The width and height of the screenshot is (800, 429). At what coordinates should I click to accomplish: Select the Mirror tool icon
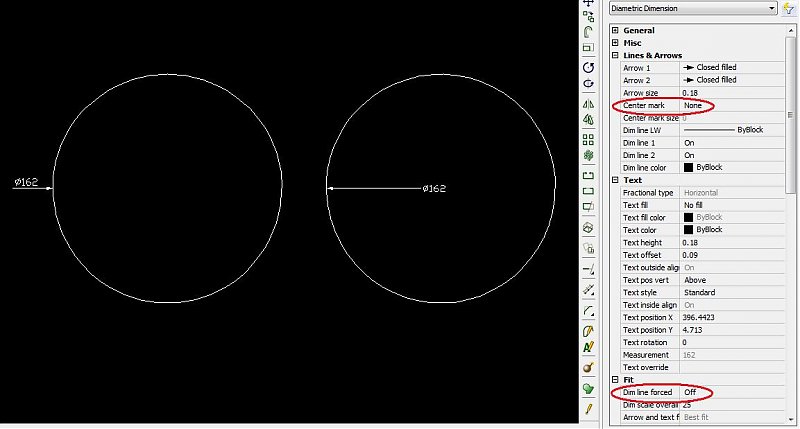click(588, 104)
